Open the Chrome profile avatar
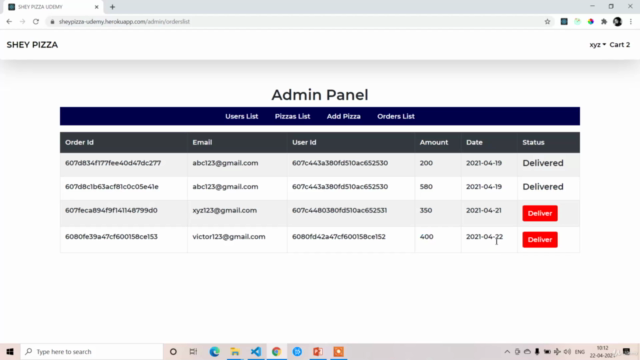 [618, 22]
